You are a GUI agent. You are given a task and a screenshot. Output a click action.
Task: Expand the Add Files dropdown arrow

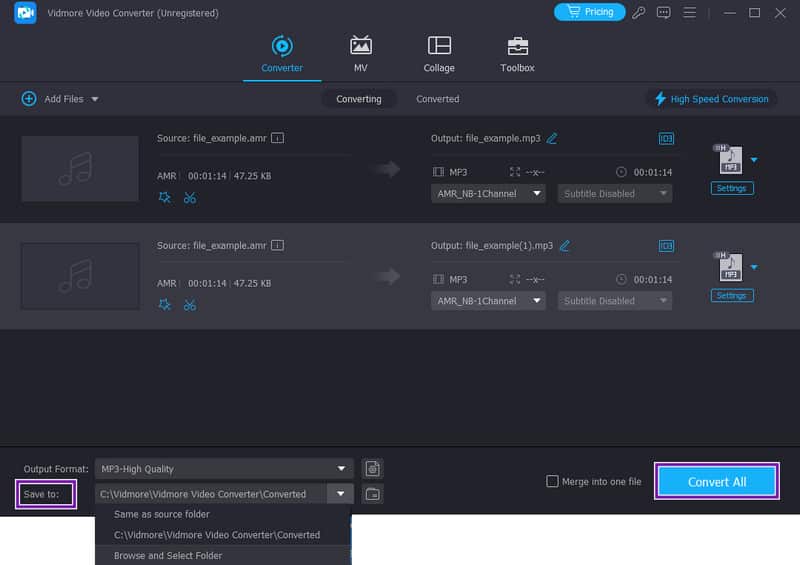[x=95, y=99]
